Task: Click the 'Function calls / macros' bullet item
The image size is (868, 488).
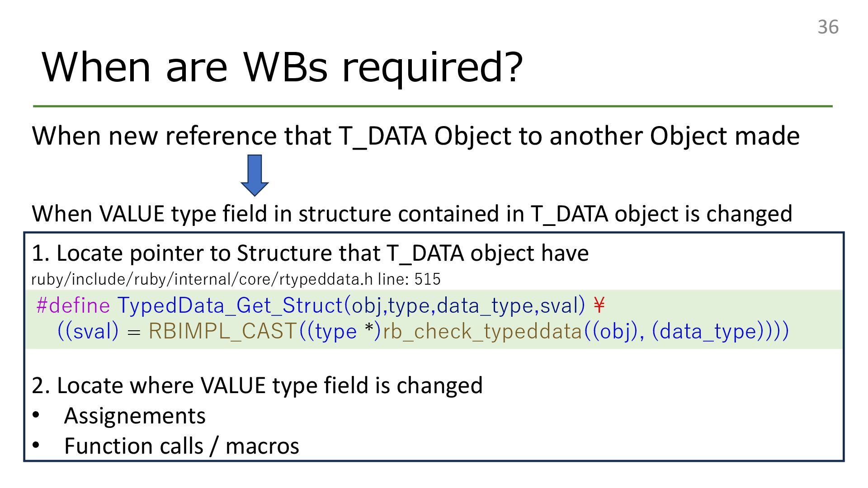Action: point(182,446)
